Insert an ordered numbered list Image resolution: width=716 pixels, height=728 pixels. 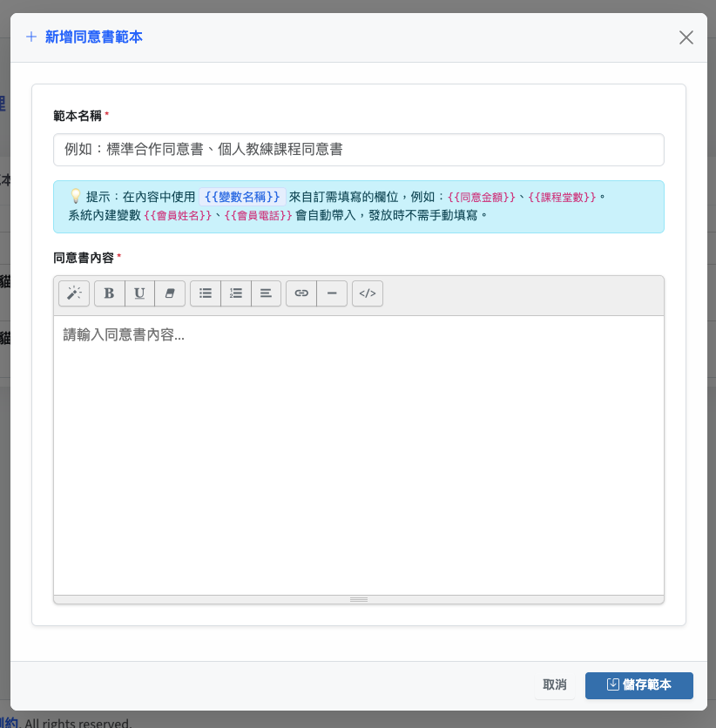click(236, 293)
